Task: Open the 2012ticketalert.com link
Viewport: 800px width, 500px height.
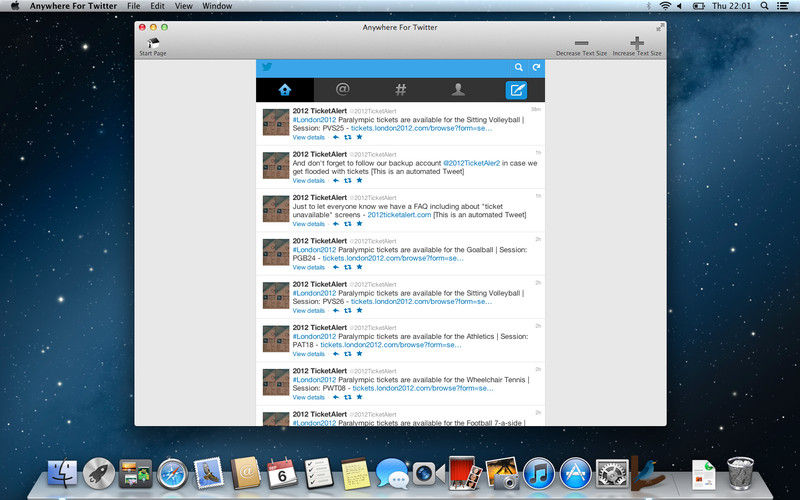Action: click(399, 215)
